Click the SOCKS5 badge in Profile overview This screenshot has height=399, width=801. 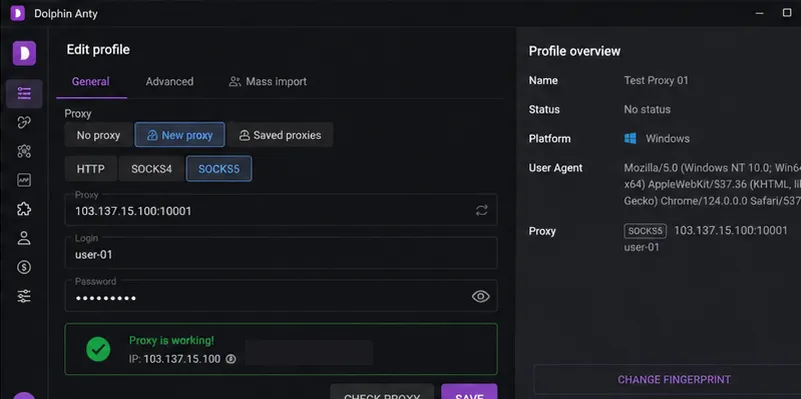coord(645,231)
